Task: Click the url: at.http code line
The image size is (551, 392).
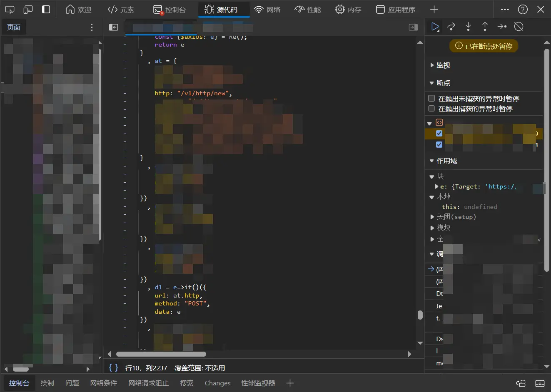Action: click(178, 295)
